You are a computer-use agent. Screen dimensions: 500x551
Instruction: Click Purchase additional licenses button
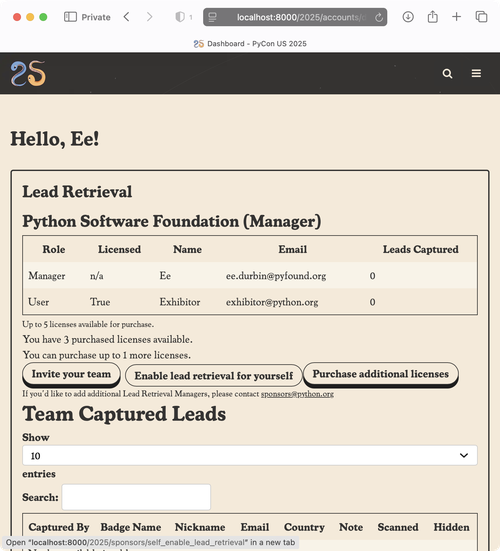381,374
